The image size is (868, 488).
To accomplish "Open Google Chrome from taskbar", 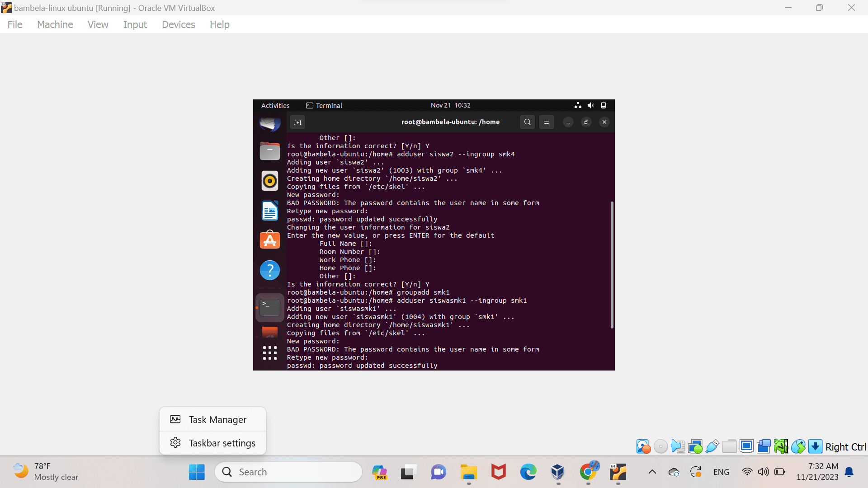I will [x=589, y=471].
